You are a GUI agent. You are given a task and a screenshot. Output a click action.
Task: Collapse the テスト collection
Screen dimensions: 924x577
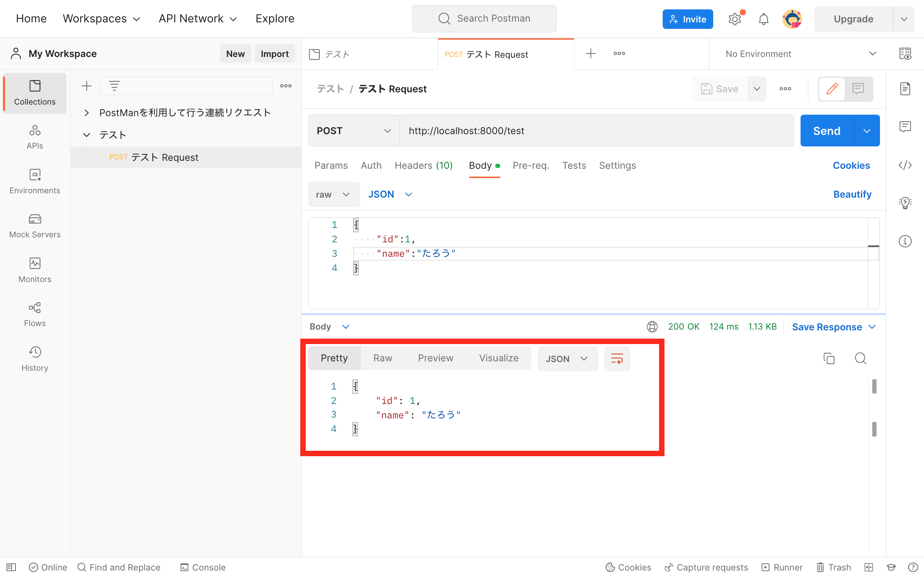86,134
